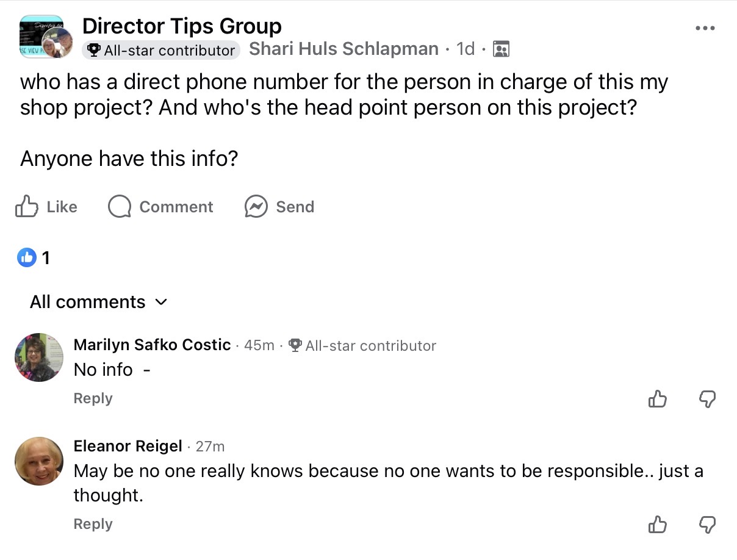Viewport: 737px width, 560px height.
Task: Thumbs down Marilyn Safko Costic's comment
Action: (x=706, y=399)
